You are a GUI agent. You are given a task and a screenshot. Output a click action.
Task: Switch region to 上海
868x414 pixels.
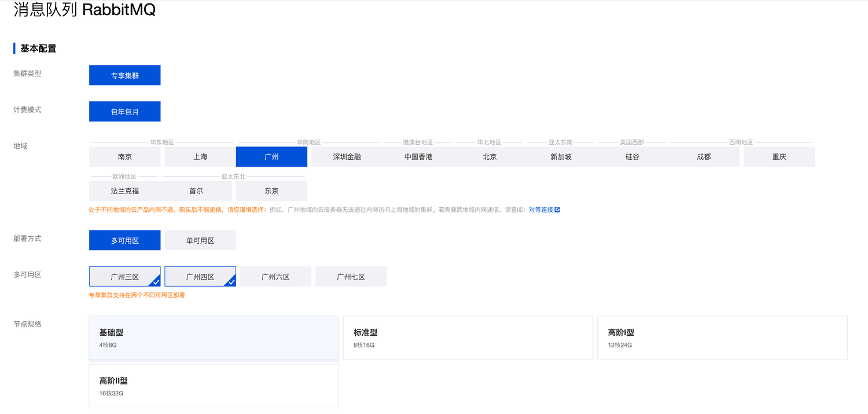tap(200, 157)
